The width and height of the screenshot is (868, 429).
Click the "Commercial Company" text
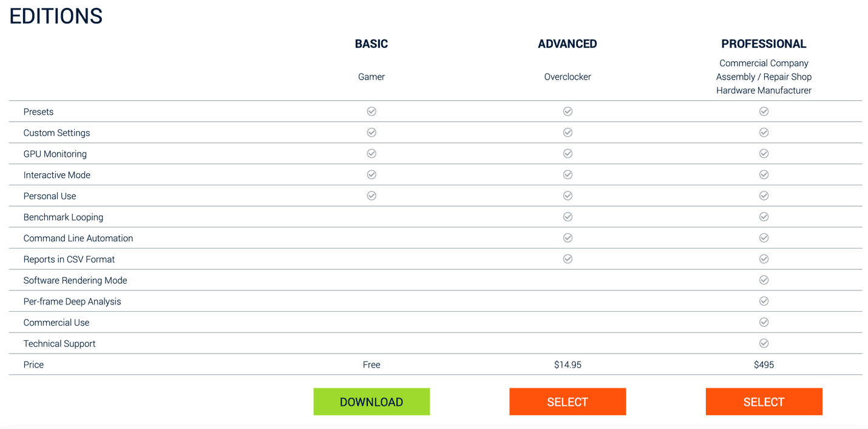coord(764,63)
